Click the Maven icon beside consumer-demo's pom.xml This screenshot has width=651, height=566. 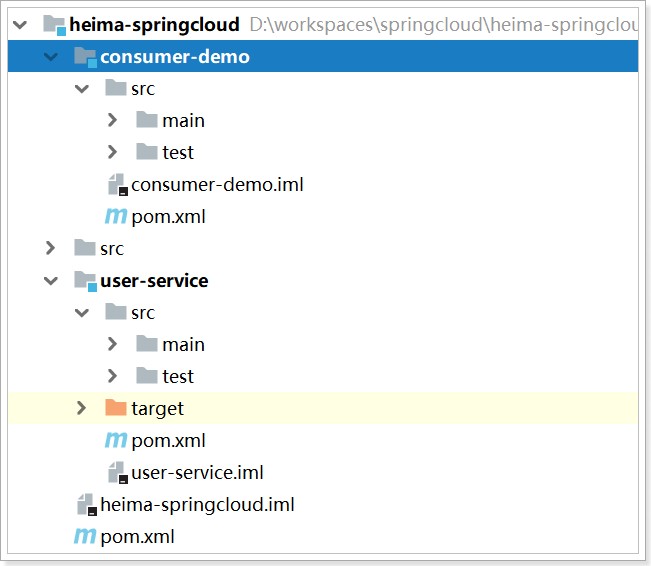tap(115, 216)
